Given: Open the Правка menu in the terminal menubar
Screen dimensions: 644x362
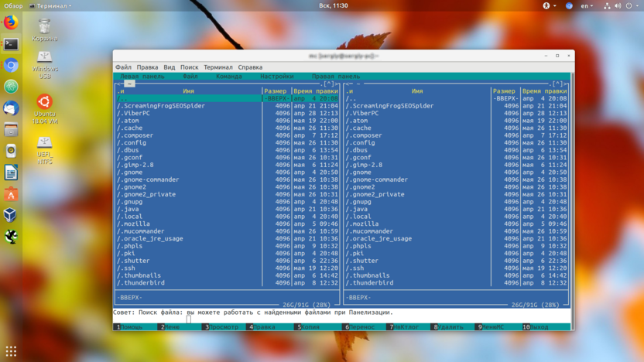Looking at the screenshot, I should coord(147,67).
